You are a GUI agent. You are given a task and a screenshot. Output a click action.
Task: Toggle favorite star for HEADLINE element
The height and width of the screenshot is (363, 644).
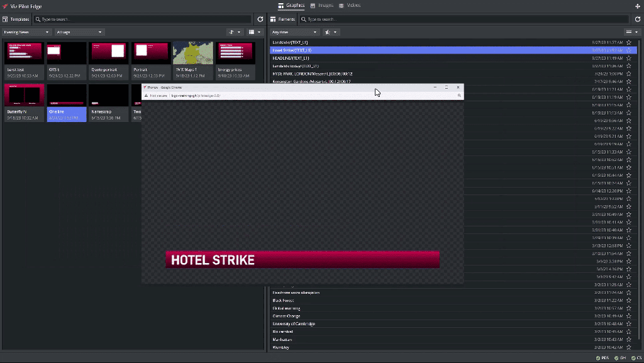(x=629, y=58)
